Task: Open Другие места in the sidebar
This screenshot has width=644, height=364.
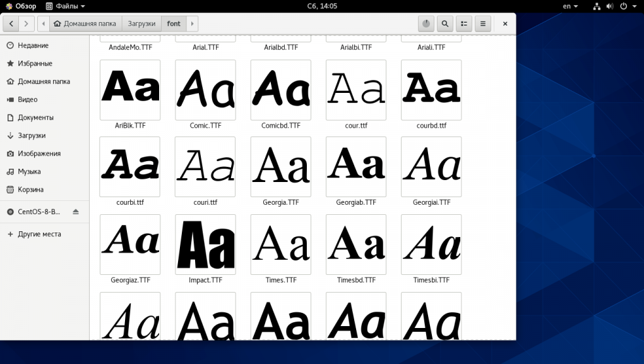Action: coord(39,234)
